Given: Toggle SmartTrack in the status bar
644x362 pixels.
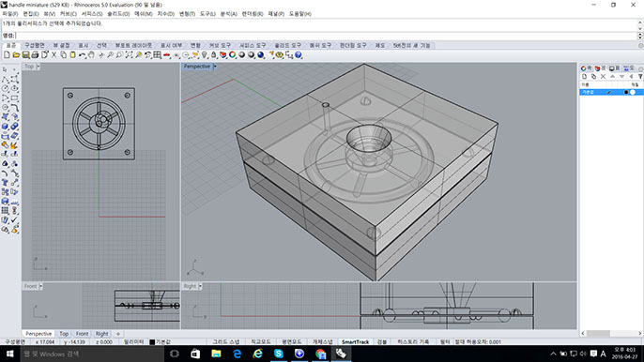Looking at the screenshot, I should coord(355,341).
